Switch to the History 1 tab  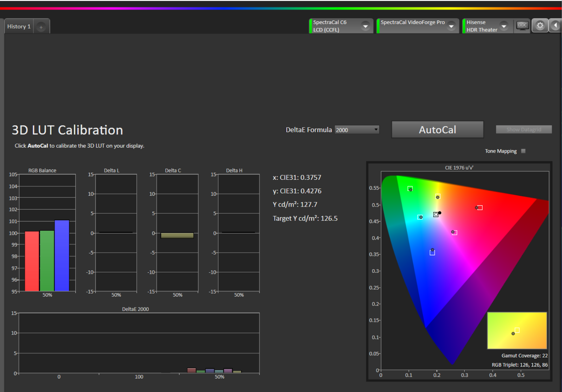19,26
